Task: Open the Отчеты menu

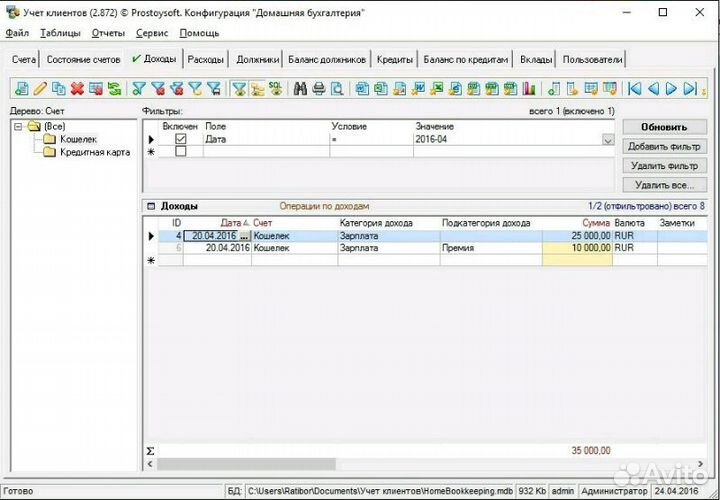Action: pyautogui.click(x=108, y=33)
